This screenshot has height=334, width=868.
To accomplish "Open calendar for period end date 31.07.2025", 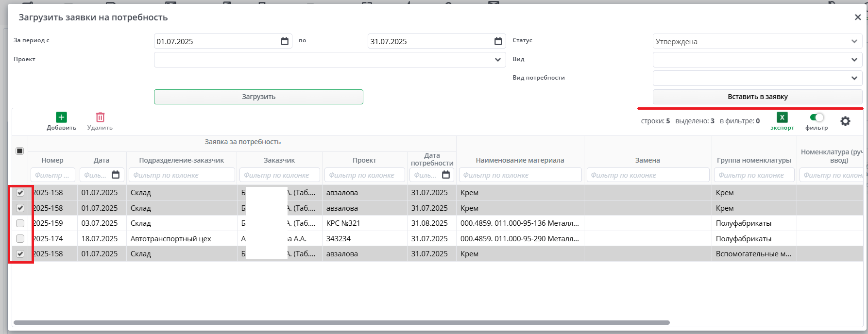I will [498, 41].
